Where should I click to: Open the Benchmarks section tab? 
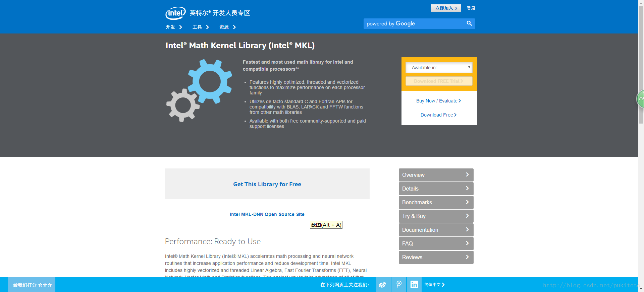436,202
